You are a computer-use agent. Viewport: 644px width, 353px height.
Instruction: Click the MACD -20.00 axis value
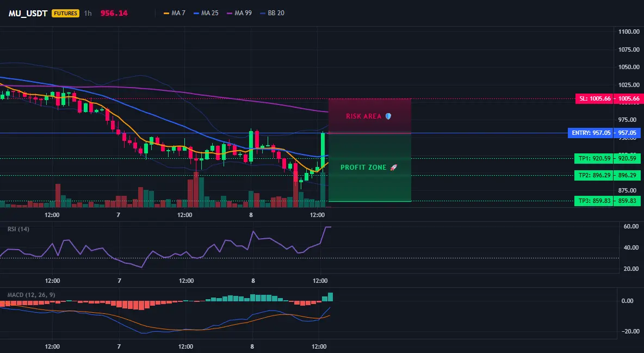[x=630, y=331]
